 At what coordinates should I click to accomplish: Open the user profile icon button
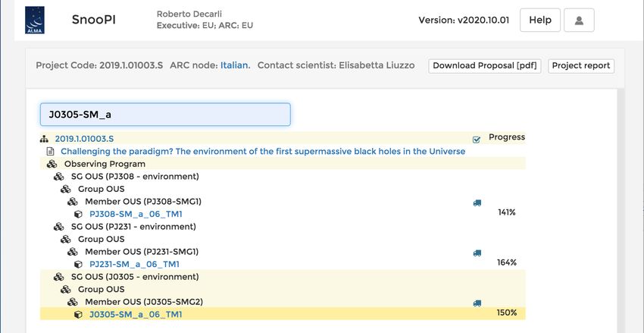(x=579, y=20)
